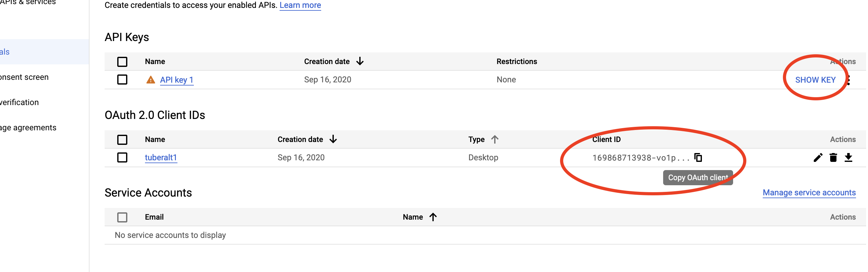Image resolution: width=868 pixels, height=272 pixels.
Task: Open the Learn more link
Action: pos(300,5)
